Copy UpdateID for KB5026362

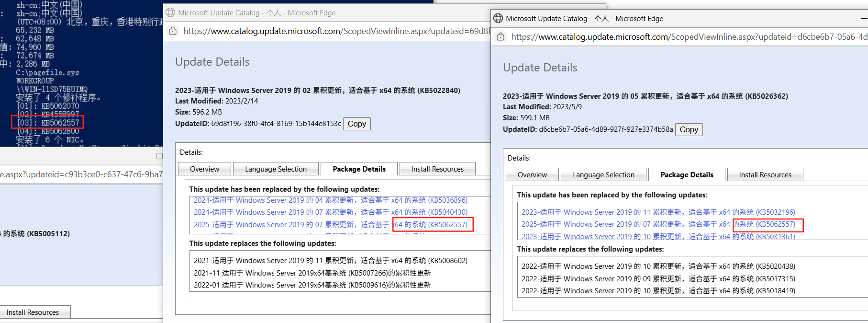click(689, 129)
